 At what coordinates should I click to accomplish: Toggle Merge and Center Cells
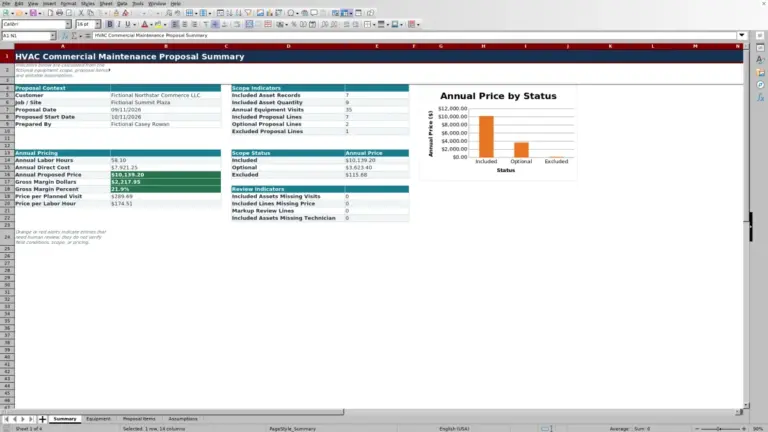[x=249, y=24]
